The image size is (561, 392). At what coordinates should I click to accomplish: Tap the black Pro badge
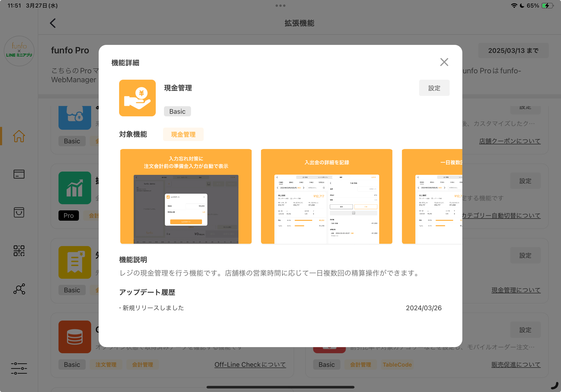[69, 216]
